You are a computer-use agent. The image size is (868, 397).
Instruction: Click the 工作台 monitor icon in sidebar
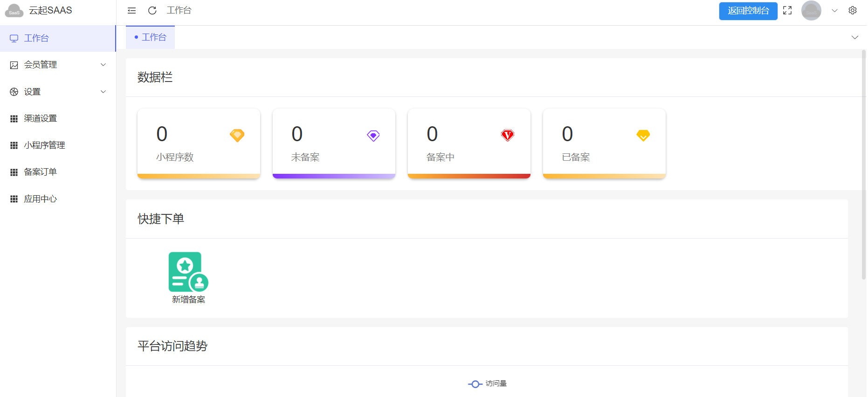point(14,38)
